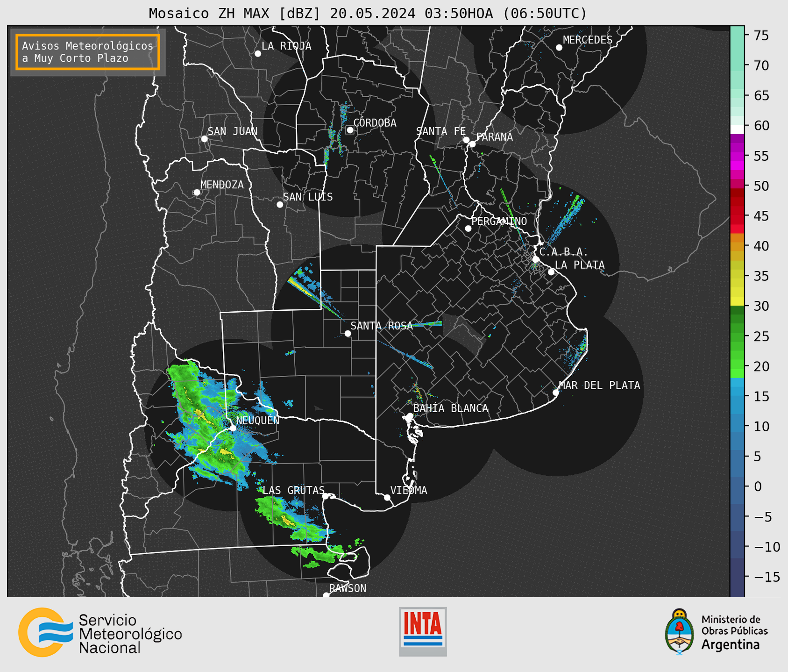Image resolution: width=788 pixels, height=672 pixels.
Task: Click the CÓRDOBA map label
Action: [375, 123]
